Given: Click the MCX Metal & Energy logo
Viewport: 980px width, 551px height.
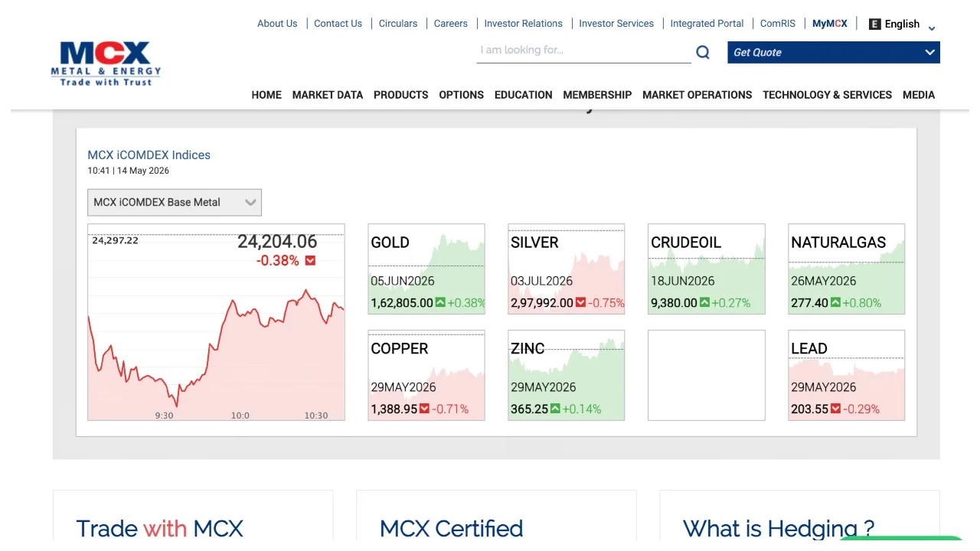Looking at the screenshot, I should click(106, 64).
